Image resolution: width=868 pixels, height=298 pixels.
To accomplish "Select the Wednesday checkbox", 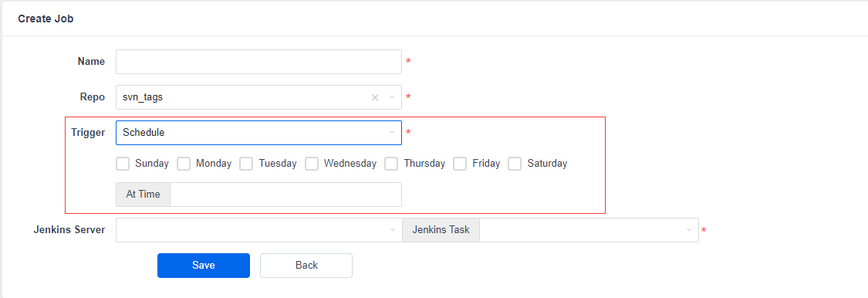I will [312, 164].
